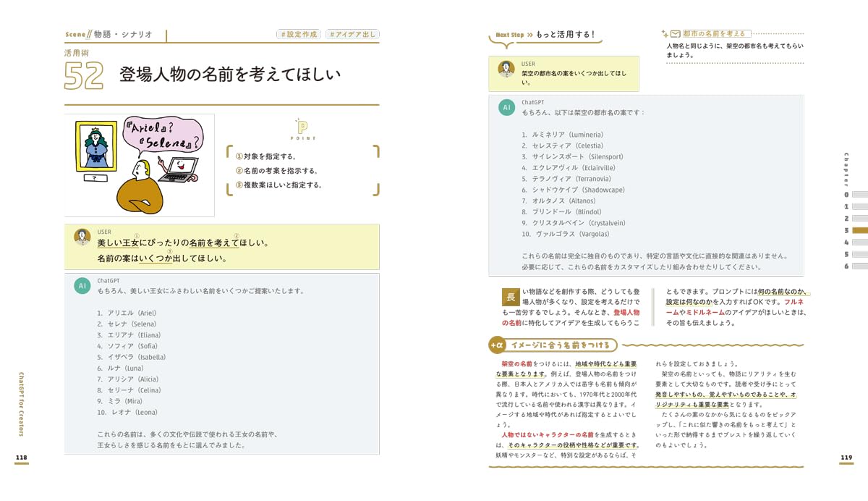
Task: Jump to chapter 6 index tab
Action: [860, 266]
